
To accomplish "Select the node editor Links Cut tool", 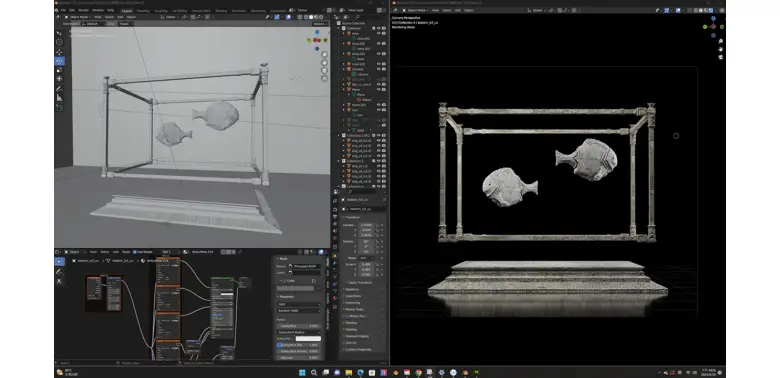I will coord(59,281).
